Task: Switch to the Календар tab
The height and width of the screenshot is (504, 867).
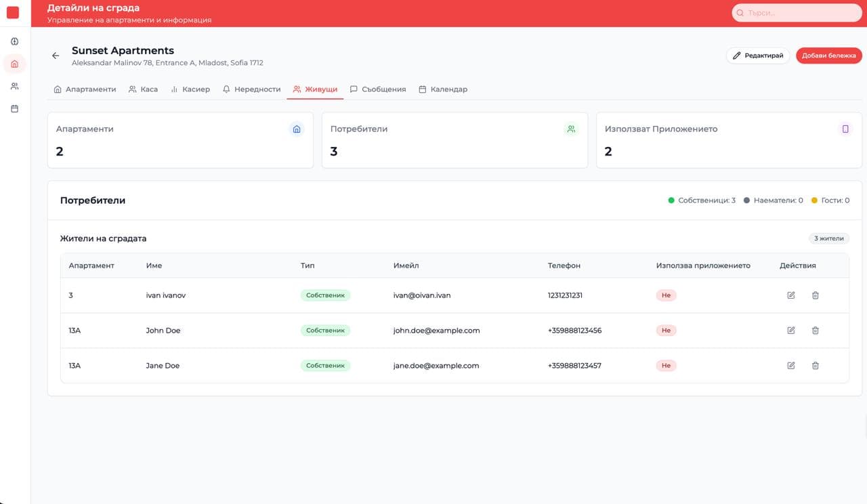Action: click(443, 89)
